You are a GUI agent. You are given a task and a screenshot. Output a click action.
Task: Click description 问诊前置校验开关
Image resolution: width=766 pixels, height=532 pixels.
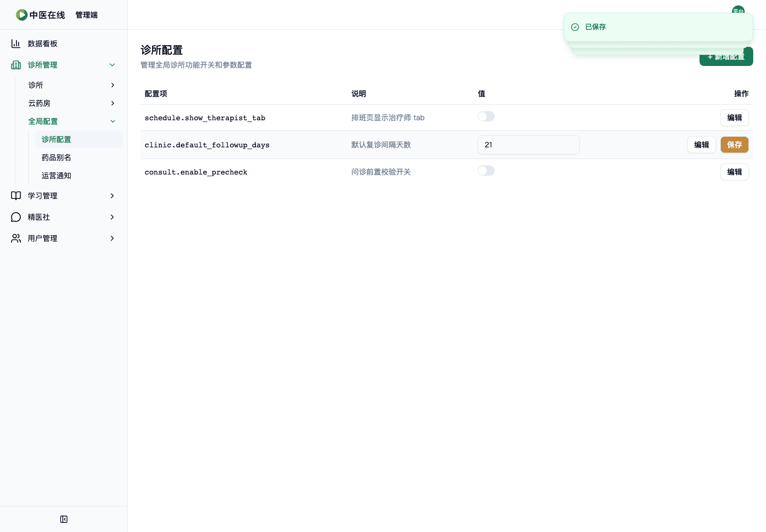[x=381, y=172]
